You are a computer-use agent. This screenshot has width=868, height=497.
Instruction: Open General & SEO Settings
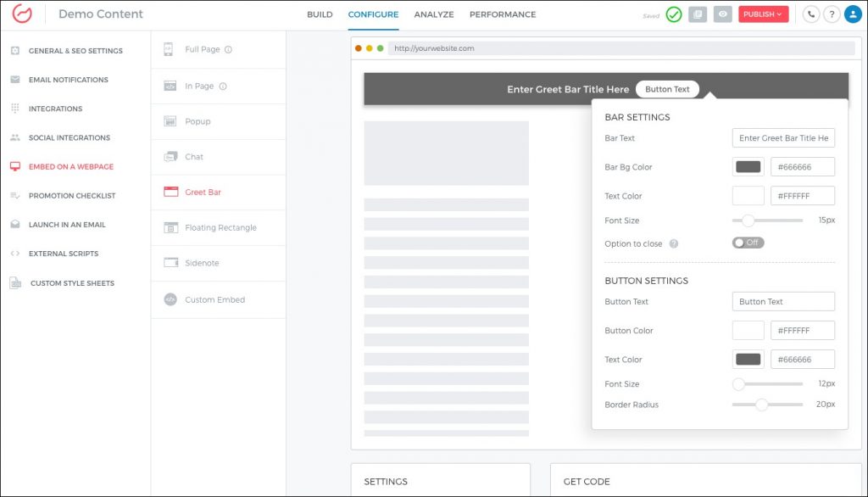[75, 51]
